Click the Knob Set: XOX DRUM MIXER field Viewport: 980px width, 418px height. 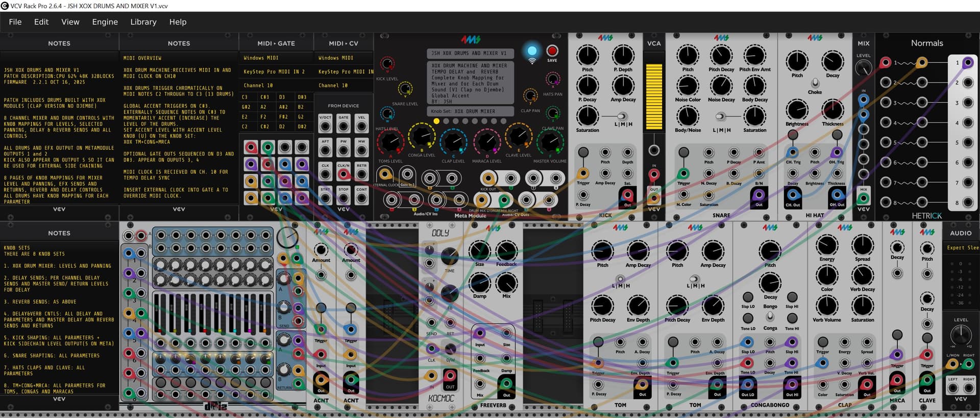coord(470,111)
